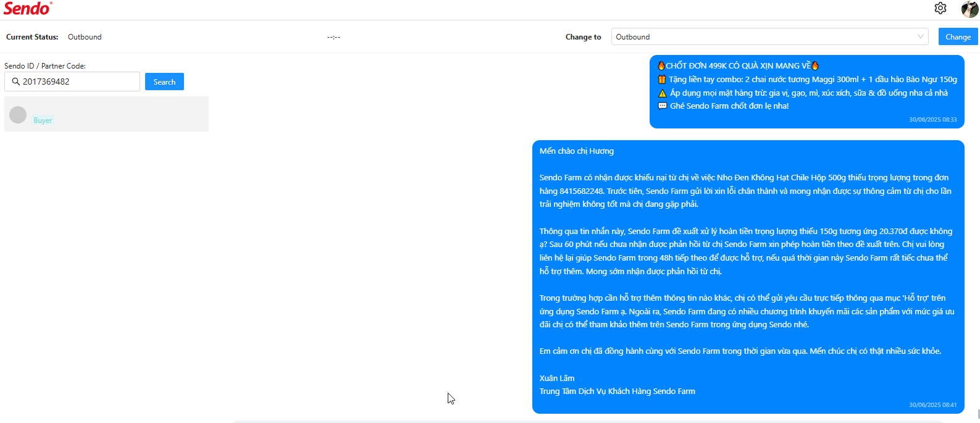Screen dimensions: 980x423
Task: Click the Buyer tag label
Action: [x=43, y=120]
